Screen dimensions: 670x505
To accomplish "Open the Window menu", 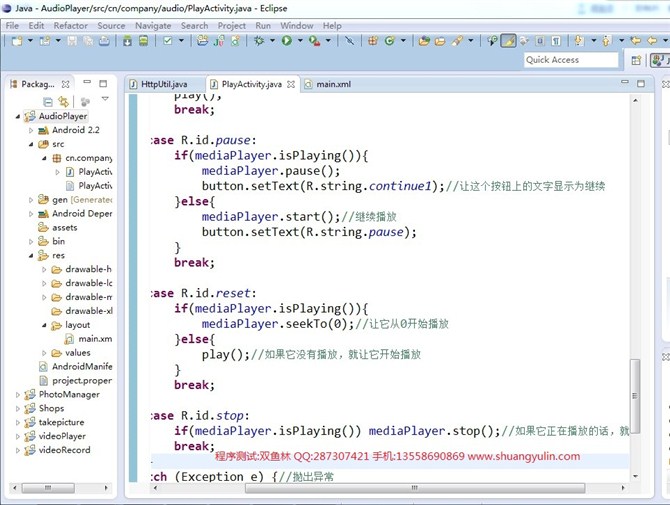I will [x=297, y=26].
